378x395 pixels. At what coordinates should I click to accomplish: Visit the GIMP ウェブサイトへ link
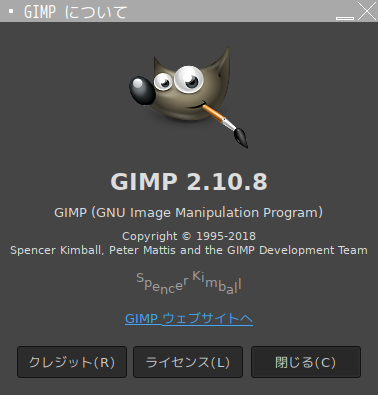coord(189,319)
